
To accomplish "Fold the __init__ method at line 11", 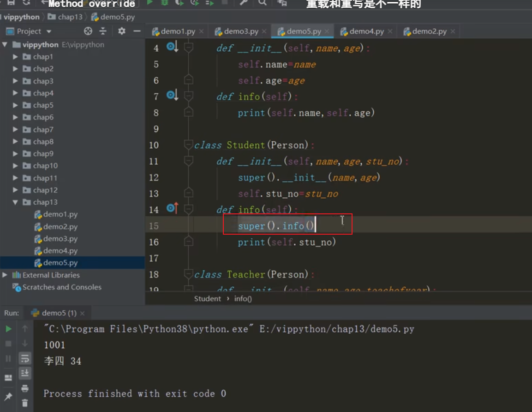I will (x=188, y=161).
